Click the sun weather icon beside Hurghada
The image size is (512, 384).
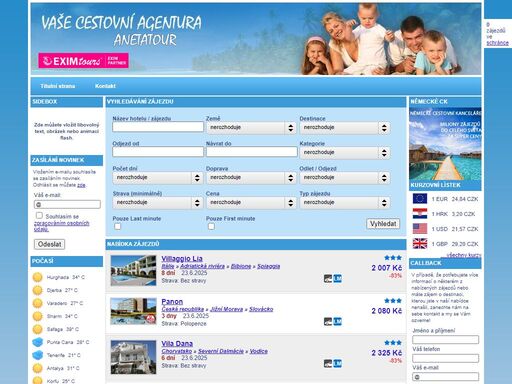point(38,277)
